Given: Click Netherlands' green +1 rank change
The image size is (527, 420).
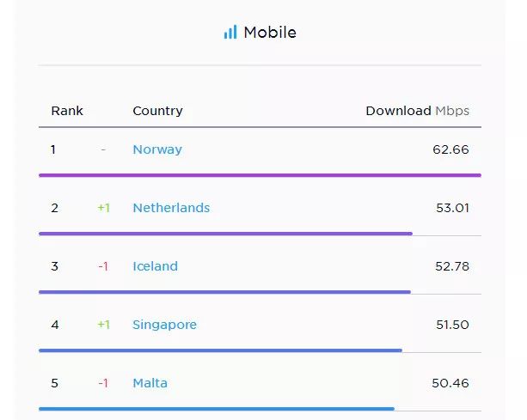Looking at the screenshot, I should [103, 208].
